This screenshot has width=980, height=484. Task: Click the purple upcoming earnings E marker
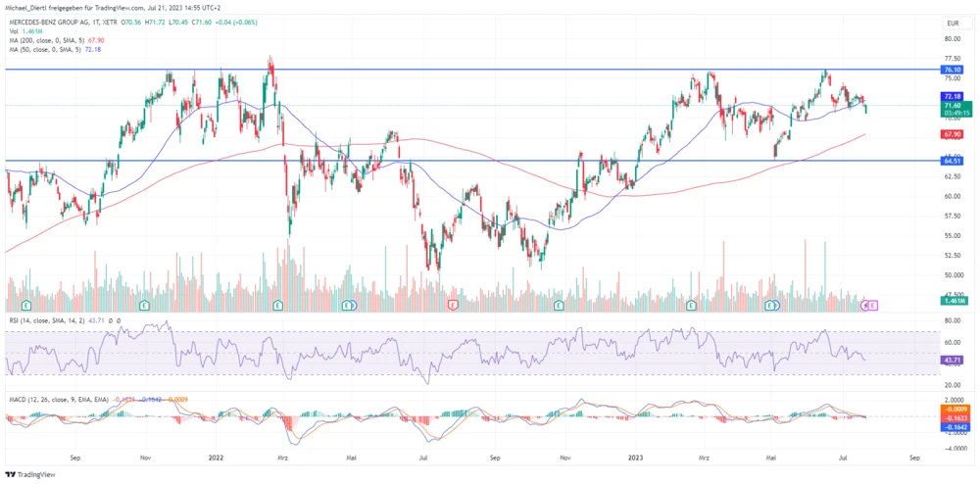click(x=872, y=306)
